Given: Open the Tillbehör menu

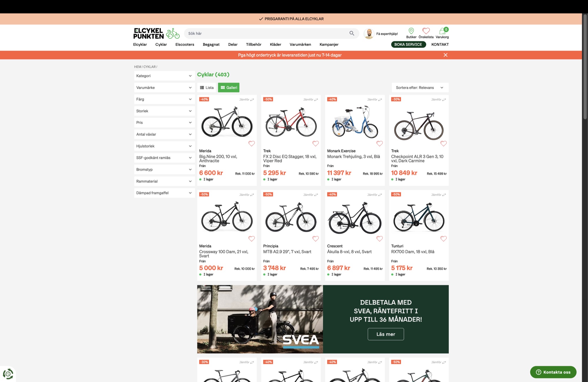Looking at the screenshot, I should pos(253,44).
